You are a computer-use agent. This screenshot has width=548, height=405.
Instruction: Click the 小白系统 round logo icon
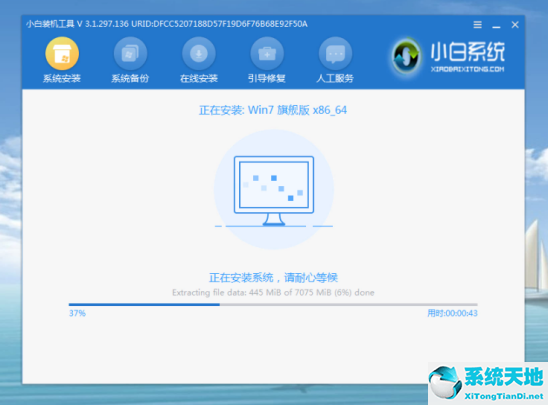406,57
